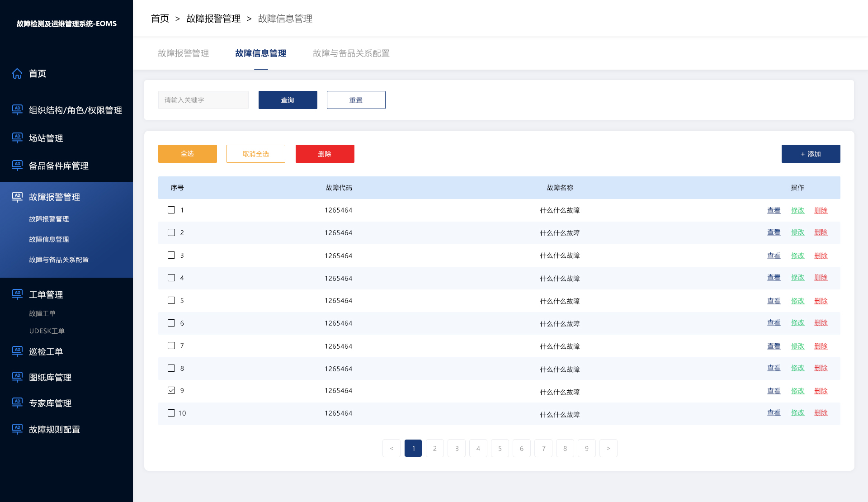Open 故障工单 under 工单管理
This screenshot has width=868, height=502.
click(x=42, y=313)
